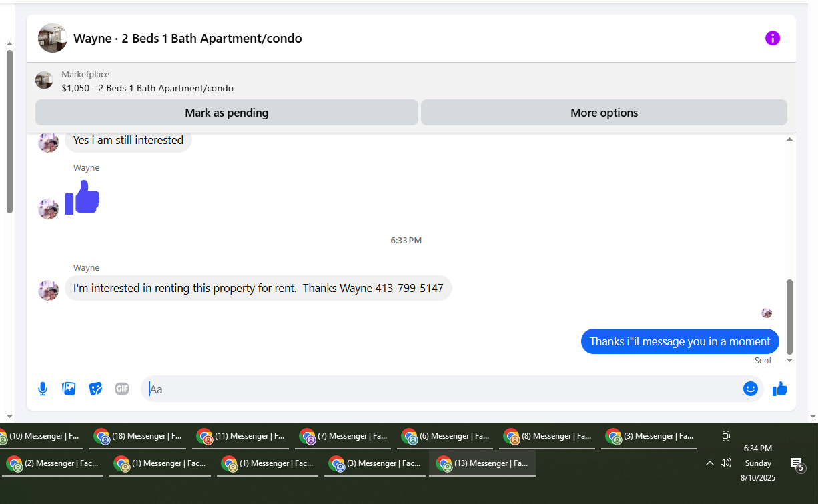This screenshot has height=504, width=818.
Task: Click avatar beside 'I'm interested in renting' message
Action: coord(48,290)
